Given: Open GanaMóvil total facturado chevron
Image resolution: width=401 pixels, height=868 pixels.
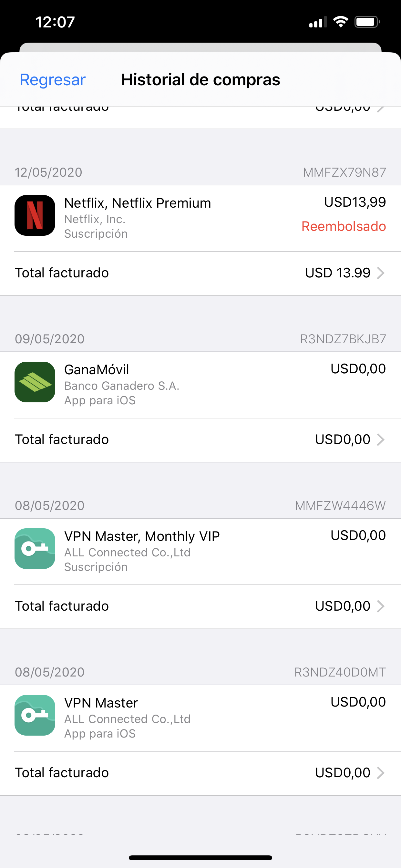Looking at the screenshot, I should coord(380,439).
